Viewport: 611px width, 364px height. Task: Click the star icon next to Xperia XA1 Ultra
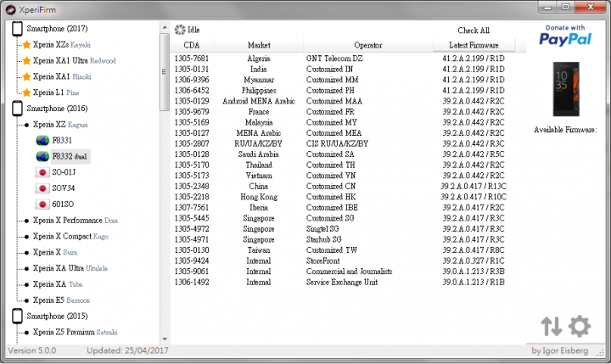tap(26, 61)
